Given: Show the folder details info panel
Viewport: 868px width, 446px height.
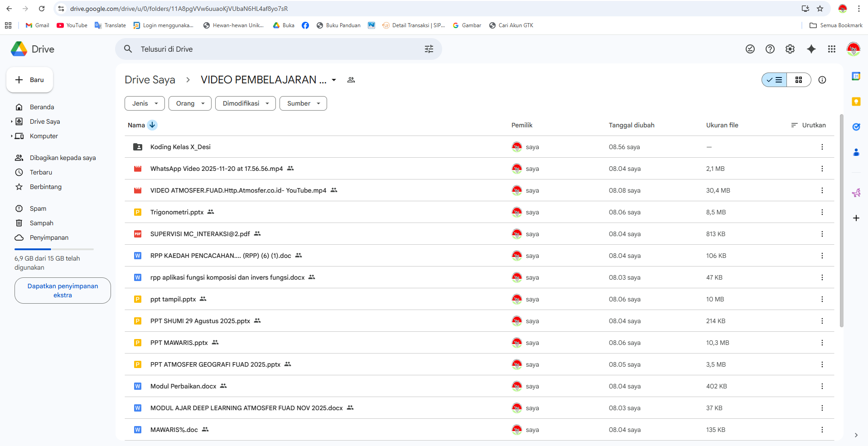Looking at the screenshot, I should 822,80.
